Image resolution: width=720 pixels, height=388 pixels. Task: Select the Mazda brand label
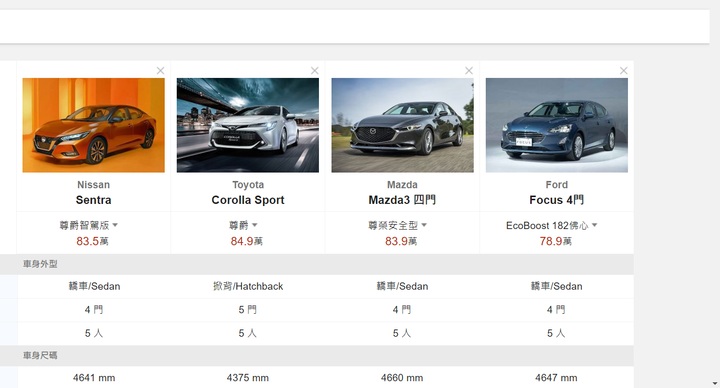(402, 185)
